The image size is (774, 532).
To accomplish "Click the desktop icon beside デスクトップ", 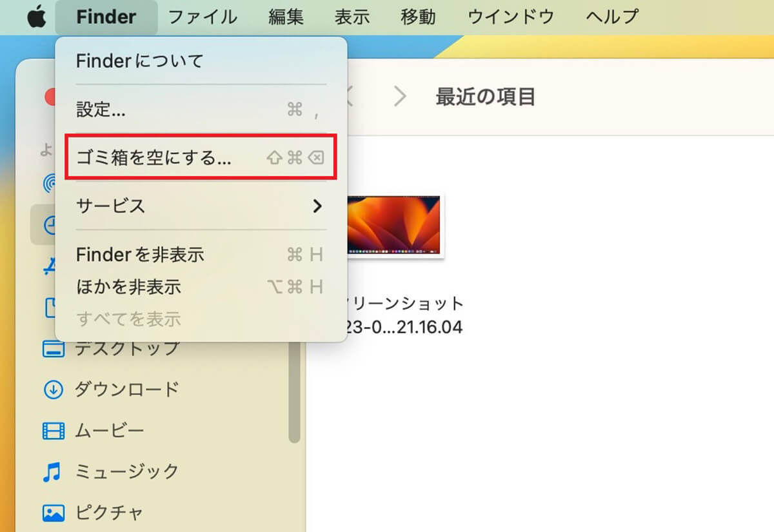I will [53, 350].
